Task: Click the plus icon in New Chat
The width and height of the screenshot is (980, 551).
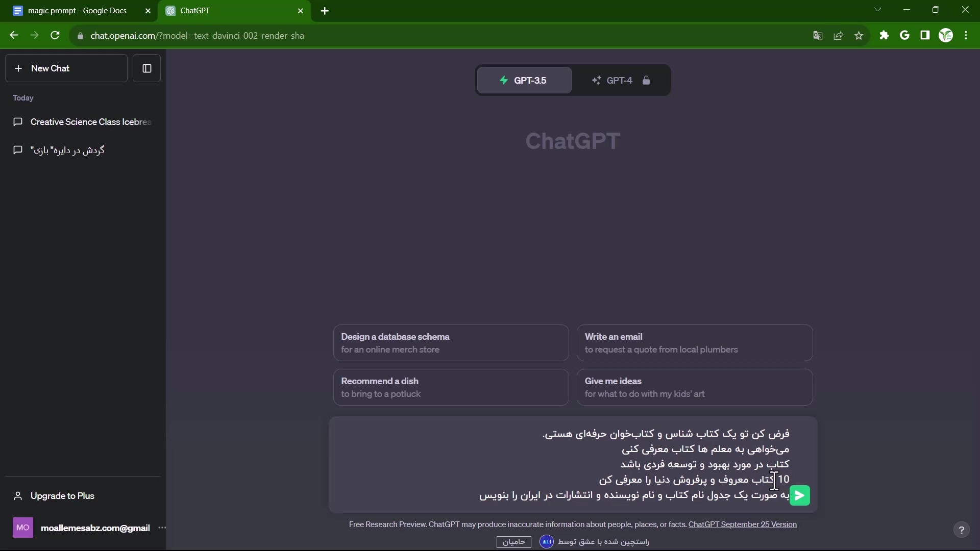Action: [18, 68]
